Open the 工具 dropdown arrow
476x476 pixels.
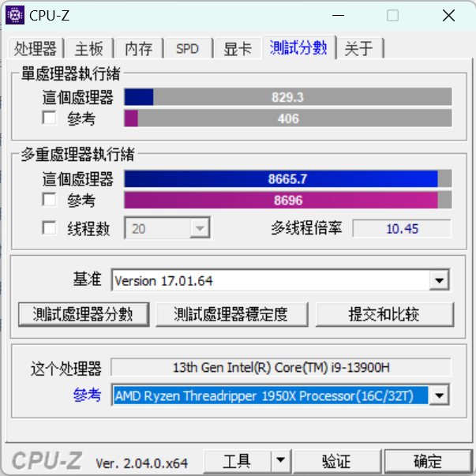280,460
